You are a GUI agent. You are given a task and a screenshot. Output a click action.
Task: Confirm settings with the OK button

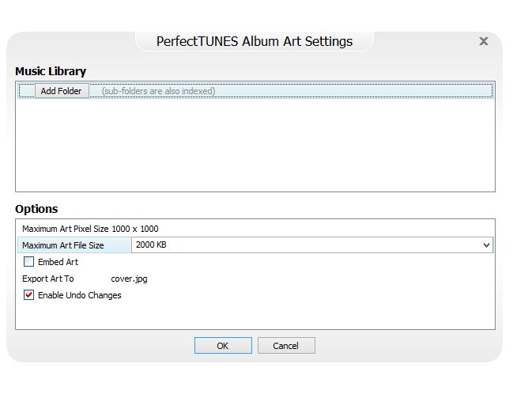pyautogui.click(x=223, y=346)
